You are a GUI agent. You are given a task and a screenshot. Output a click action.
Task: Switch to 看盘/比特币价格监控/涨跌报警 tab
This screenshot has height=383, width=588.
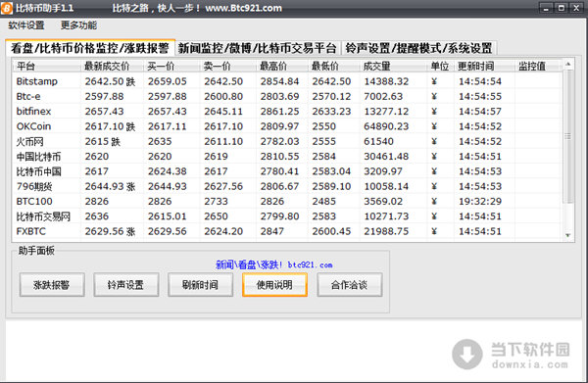tap(90, 48)
